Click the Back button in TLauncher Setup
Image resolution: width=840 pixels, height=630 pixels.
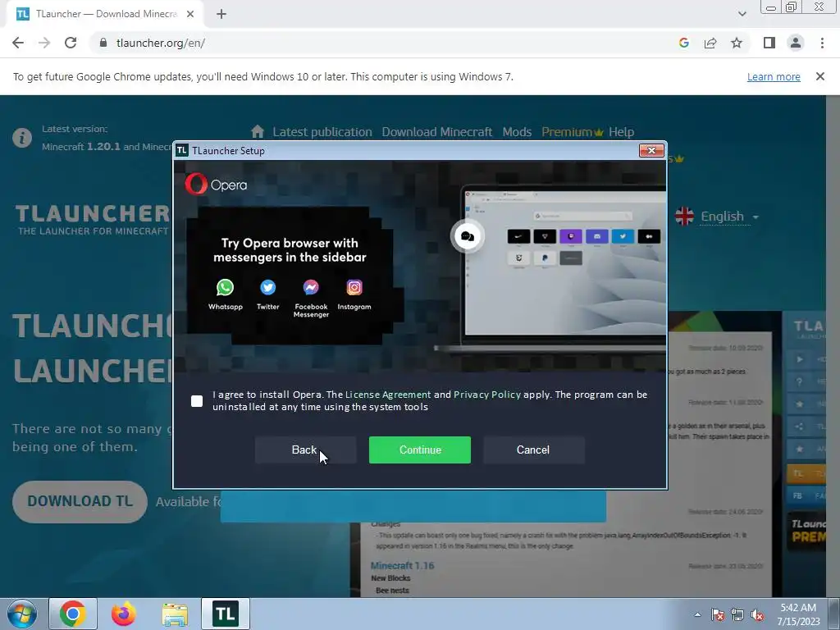[305, 450]
